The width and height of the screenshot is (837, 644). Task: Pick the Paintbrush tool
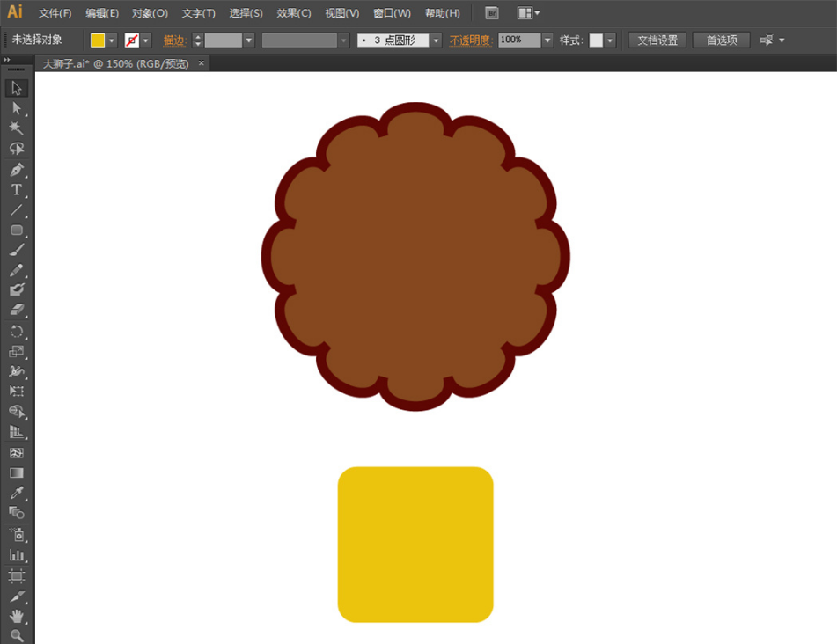pyautogui.click(x=16, y=251)
